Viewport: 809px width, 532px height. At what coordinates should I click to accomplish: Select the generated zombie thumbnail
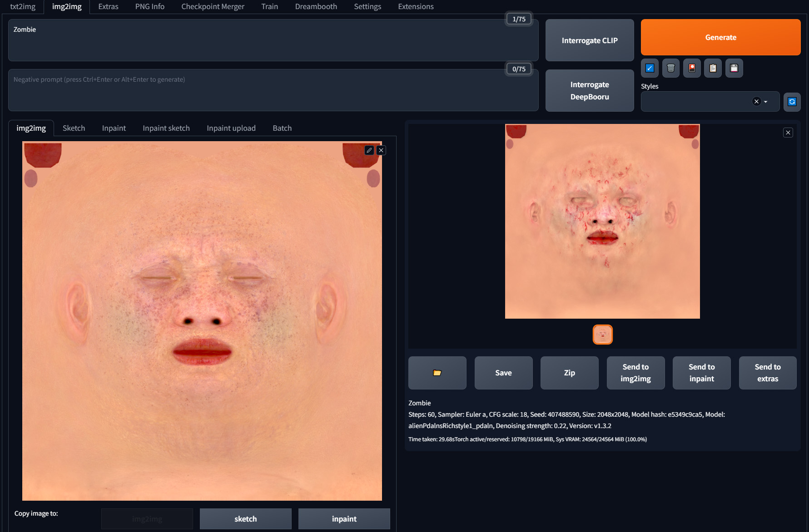click(603, 335)
